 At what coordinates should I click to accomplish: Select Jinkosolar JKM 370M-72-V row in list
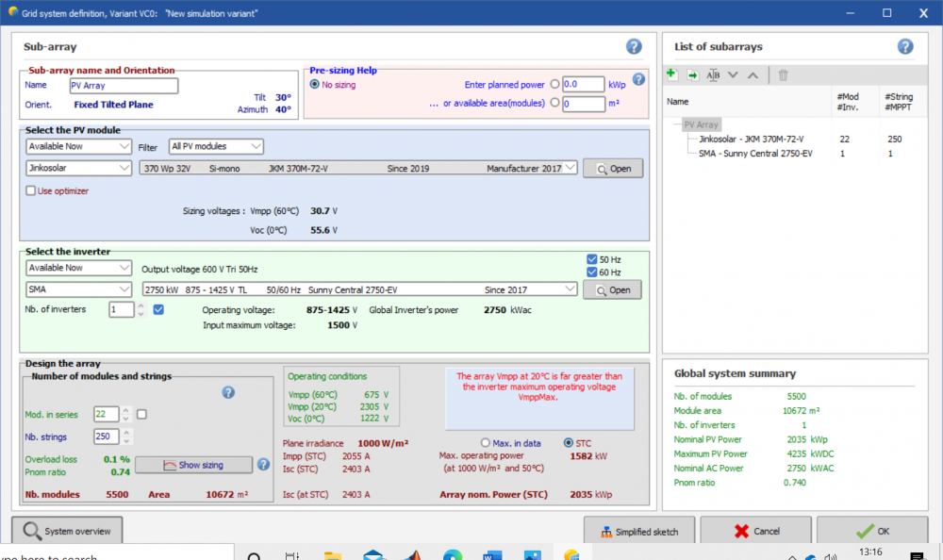point(751,139)
